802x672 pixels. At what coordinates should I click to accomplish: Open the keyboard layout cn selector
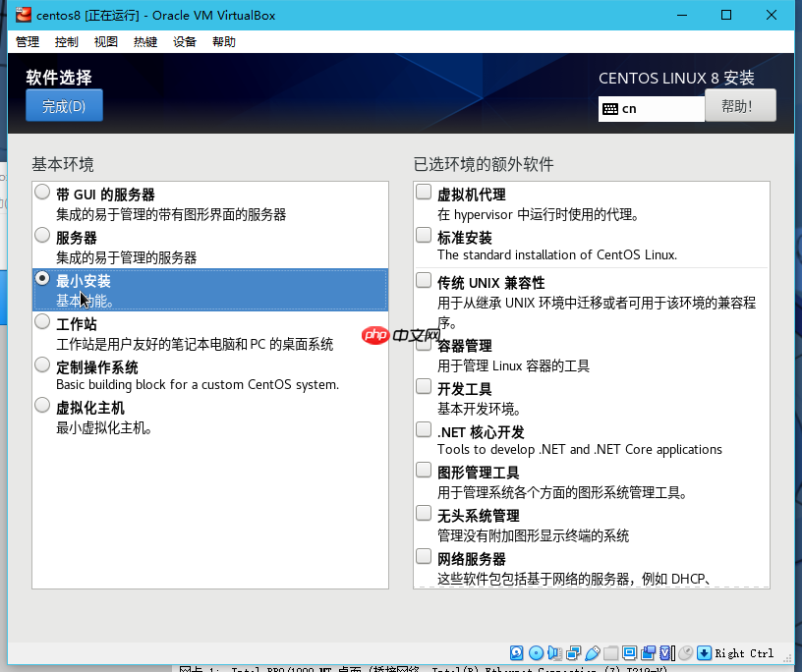(x=650, y=108)
